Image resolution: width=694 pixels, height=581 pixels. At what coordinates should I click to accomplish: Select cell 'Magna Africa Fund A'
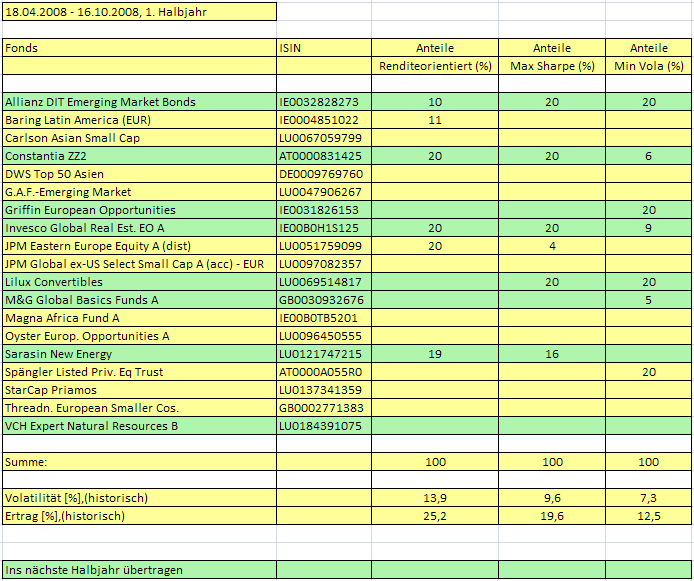tap(139, 318)
